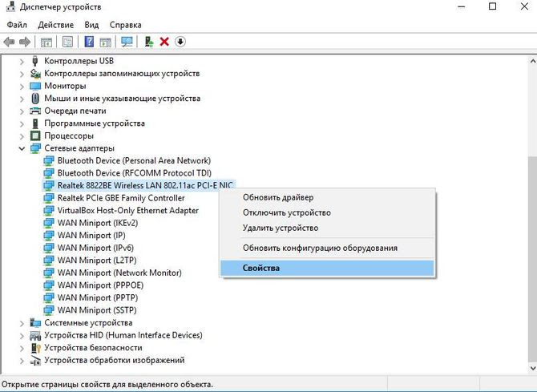
Task: Expand the Системные устройства chevron
Action: [x=22, y=323]
